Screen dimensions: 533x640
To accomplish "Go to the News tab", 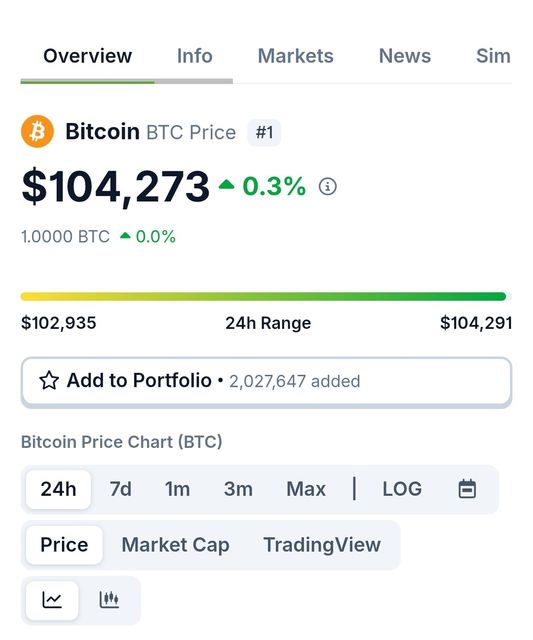I will [404, 56].
